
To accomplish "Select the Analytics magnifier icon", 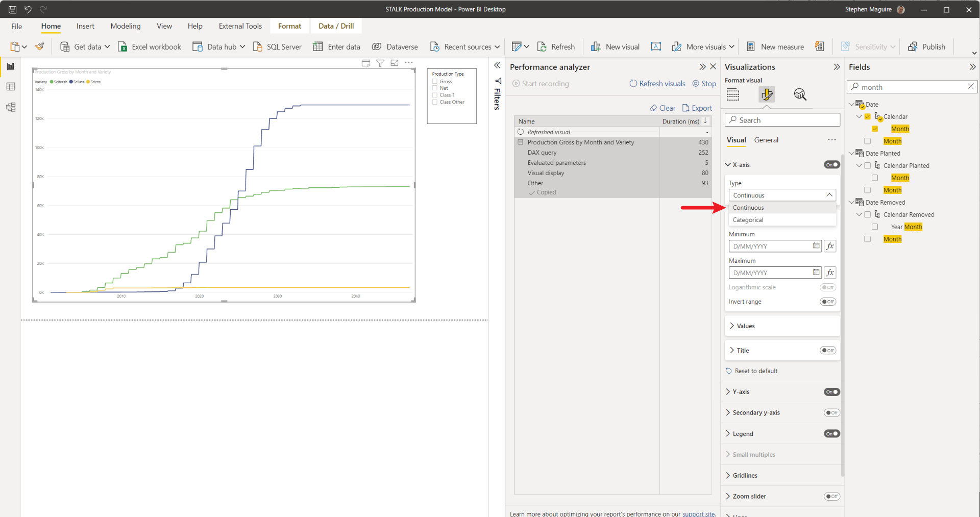I will 800,94.
